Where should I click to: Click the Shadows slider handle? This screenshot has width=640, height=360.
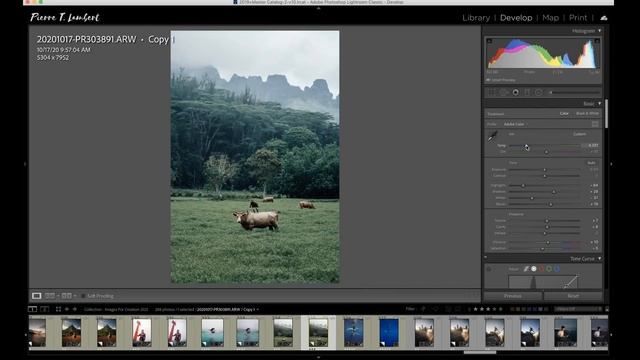pyautogui.click(x=554, y=192)
